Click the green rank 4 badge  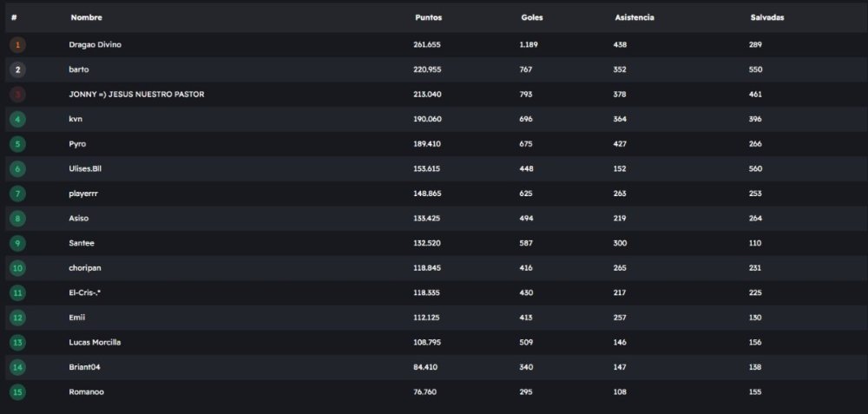click(x=17, y=119)
